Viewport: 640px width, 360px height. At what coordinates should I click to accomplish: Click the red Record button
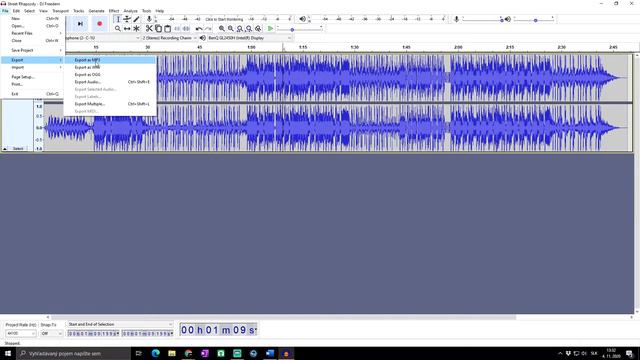tap(99, 24)
